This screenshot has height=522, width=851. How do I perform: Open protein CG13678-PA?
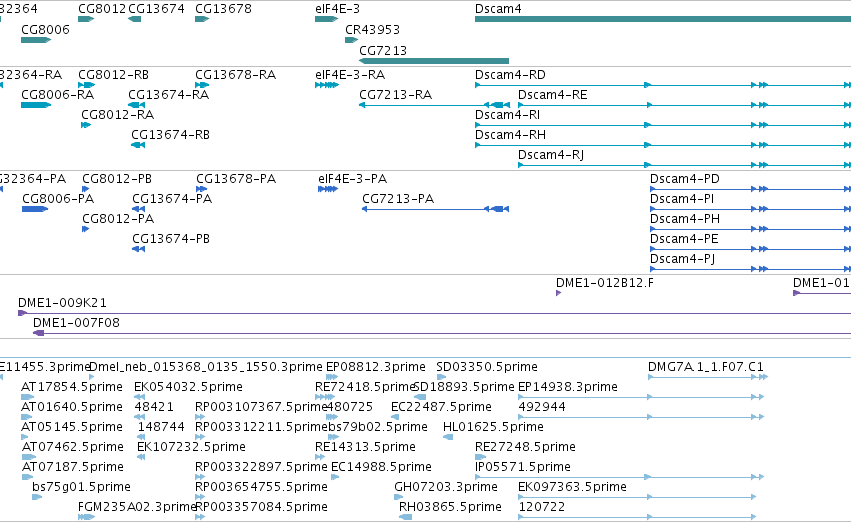[236, 179]
